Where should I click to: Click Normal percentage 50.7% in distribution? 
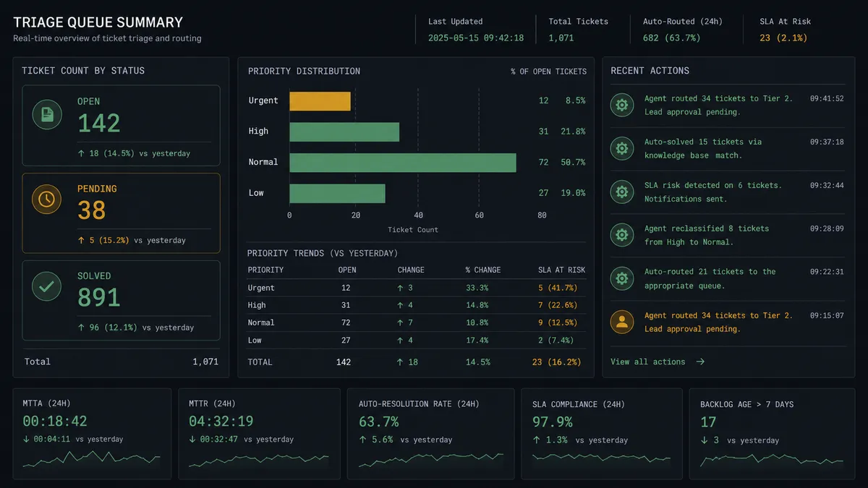point(574,163)
